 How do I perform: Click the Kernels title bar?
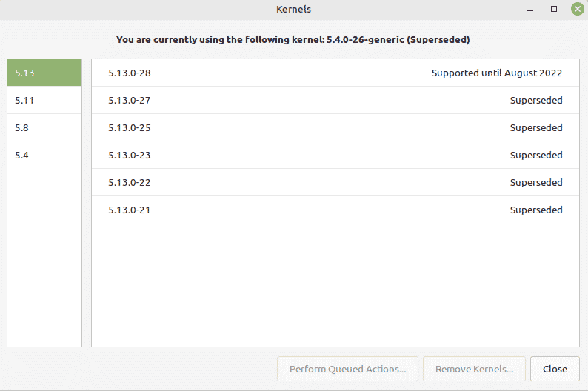(x=293, y=9)
